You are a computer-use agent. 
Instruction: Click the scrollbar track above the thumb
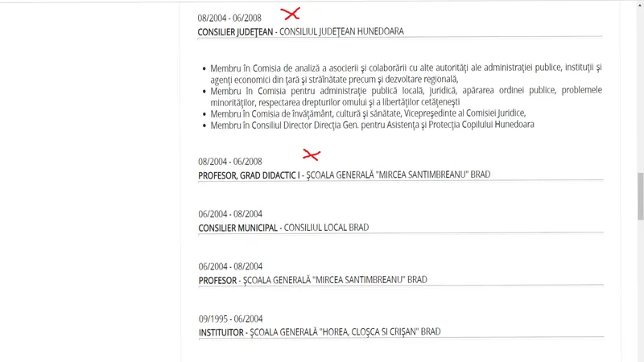640,88
